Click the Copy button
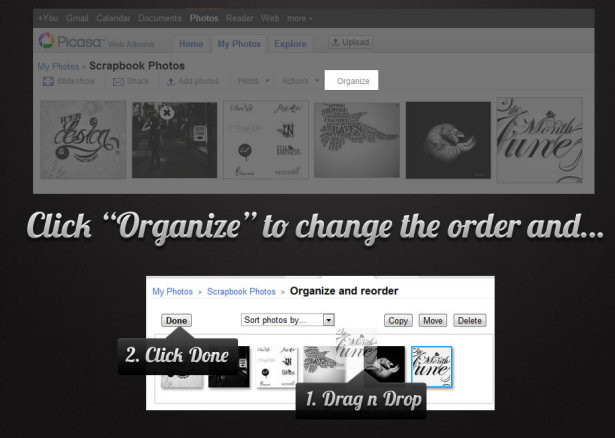Viewport: 615px width, 438px height. (x=398, y=320)
